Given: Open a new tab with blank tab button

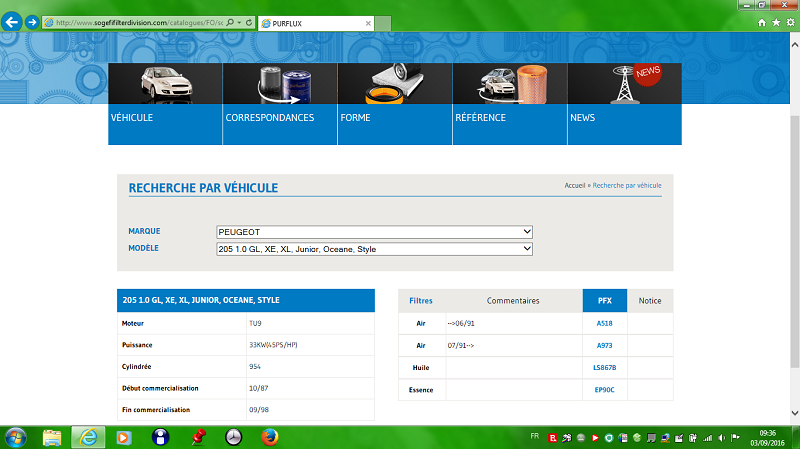Looking at the screenshot, I should (383, 23).
